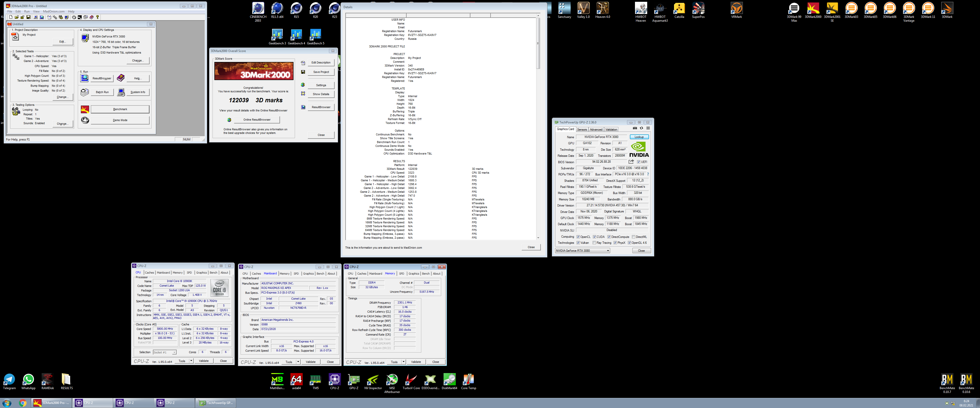Click Save Project in the Overall Score window
This screenshot has height=408, width=980.
321,72
